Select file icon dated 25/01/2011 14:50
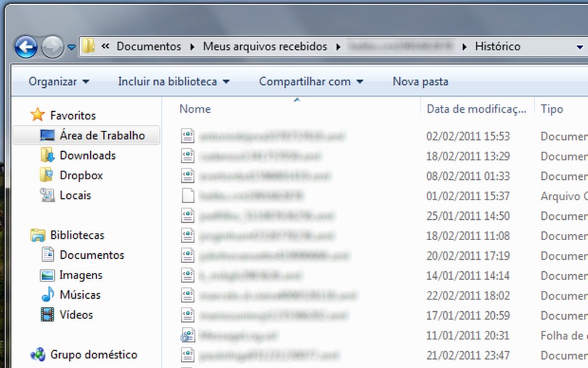Image resolution: width=588 pixels, height=368 pixels. (x=188, y=215)
